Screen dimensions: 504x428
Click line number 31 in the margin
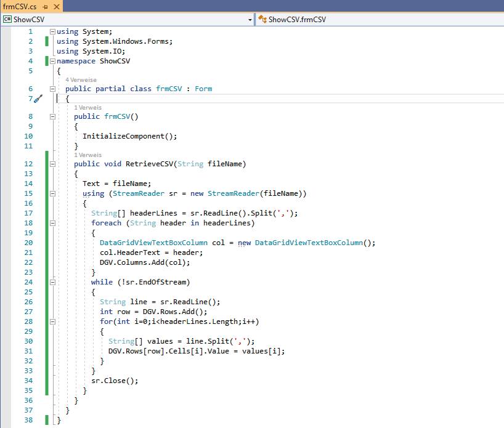tap(28, 351)
